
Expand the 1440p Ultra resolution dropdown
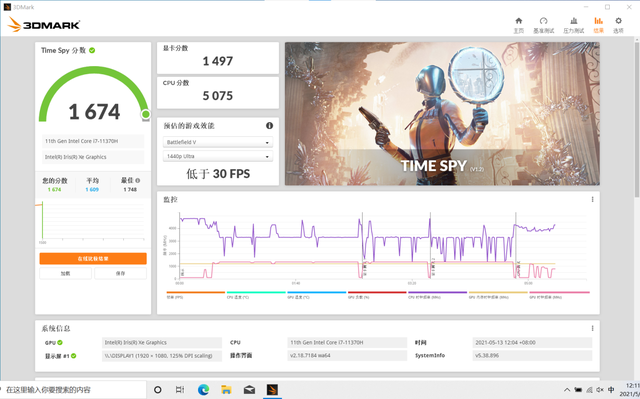(x=218, y=156)
